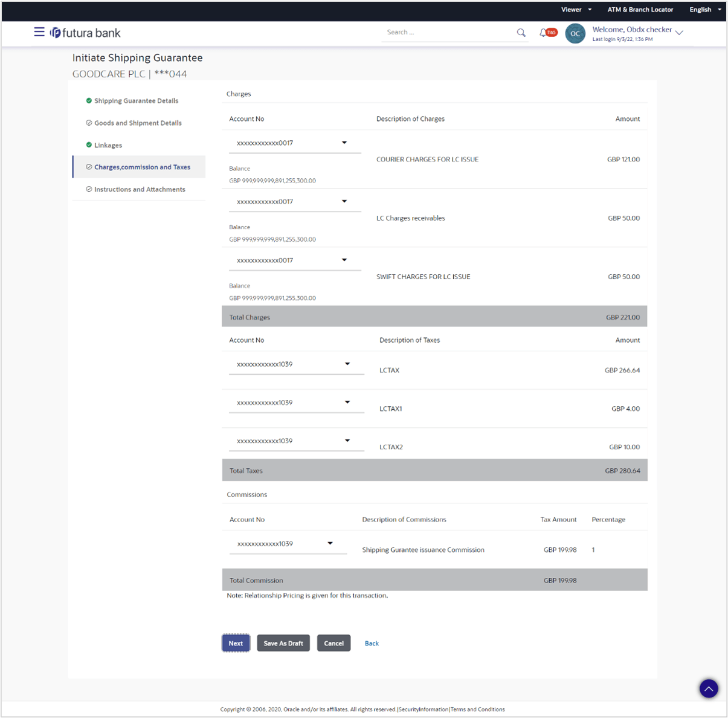Image resolution: width=728 pixels, height=718 pixels.
Task: Expand the Welcome Obdx checker chevron
Action: tap(679, 32)
